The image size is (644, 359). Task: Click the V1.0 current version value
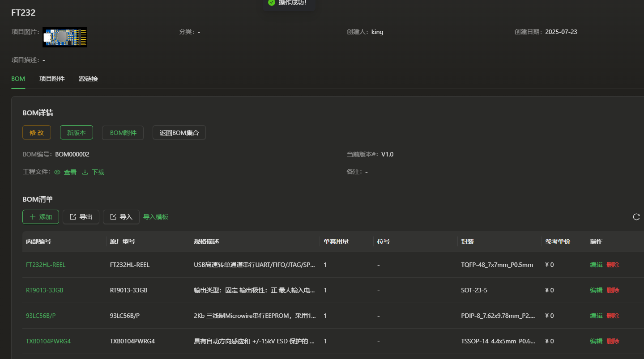(387, 154)
